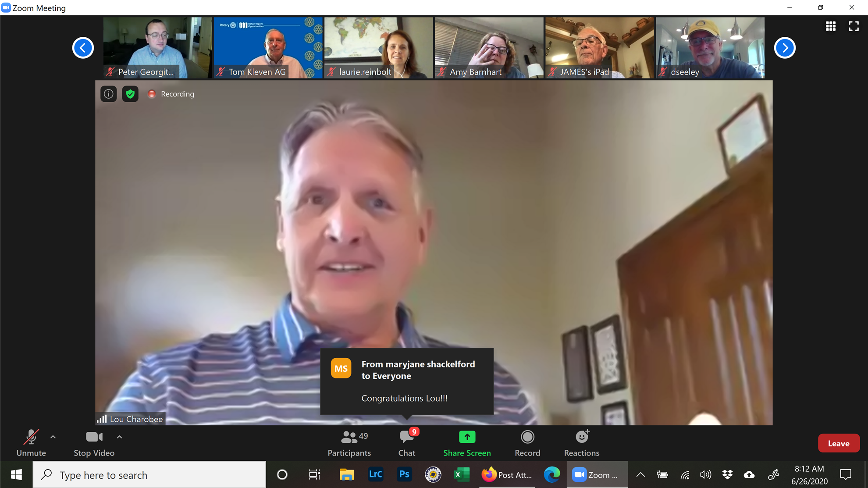Expand video options arrow beside Stop Video
The width and height of the screenshot is (868, 488).
(x=119, y=437)
